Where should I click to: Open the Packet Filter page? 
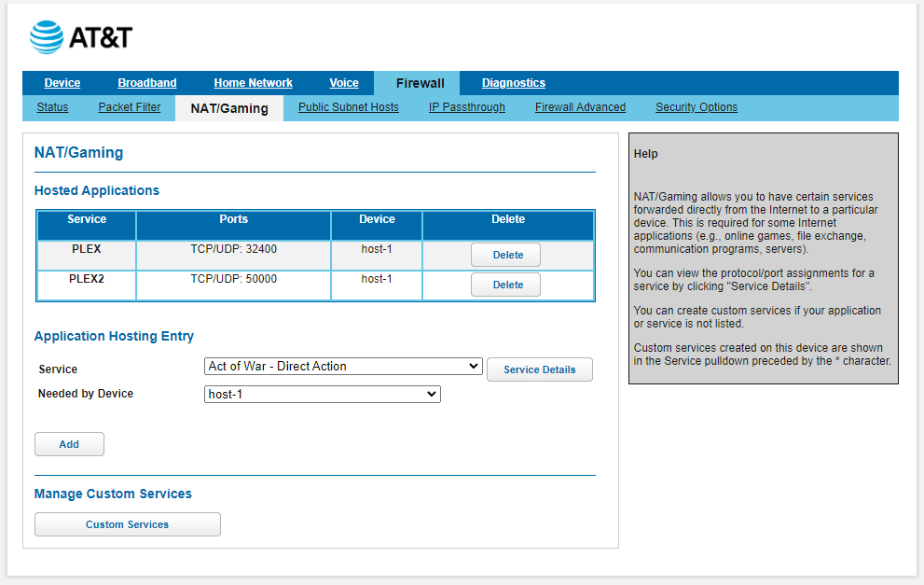tap(130, 107)
